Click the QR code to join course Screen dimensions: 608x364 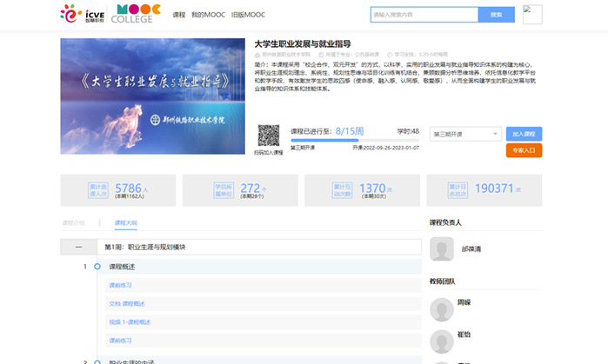[x=268, y=136]
